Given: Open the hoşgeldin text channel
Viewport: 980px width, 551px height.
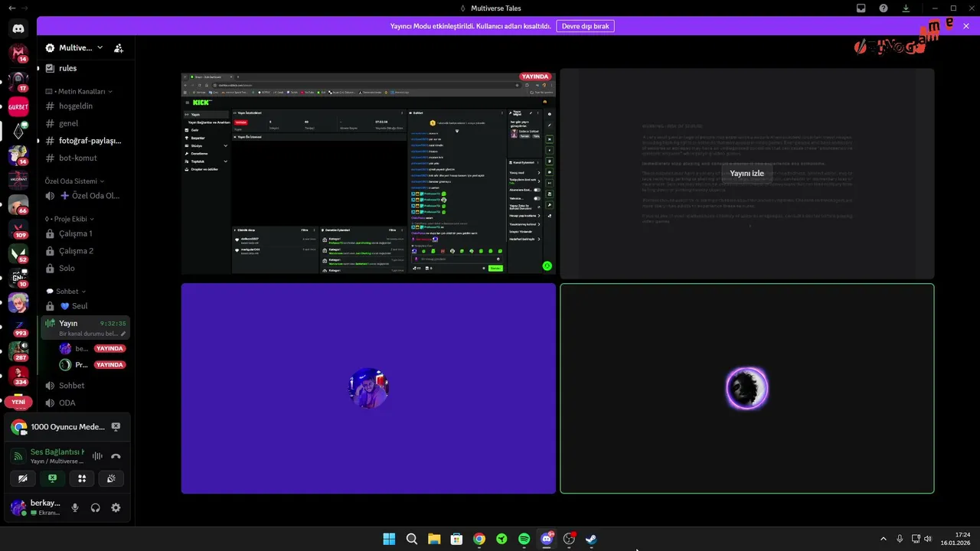Looking at the screenshot, I should pyautogui.click(x=86, y=106).
